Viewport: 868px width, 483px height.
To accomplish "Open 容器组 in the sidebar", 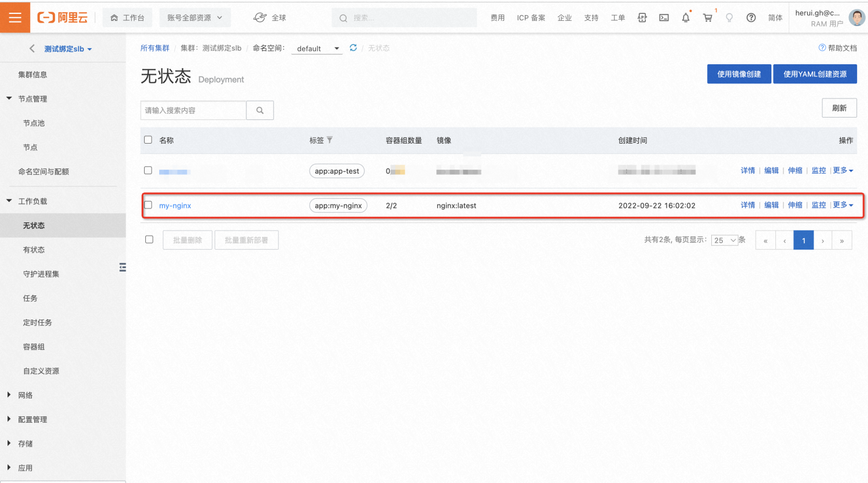I will coord(34,347).
